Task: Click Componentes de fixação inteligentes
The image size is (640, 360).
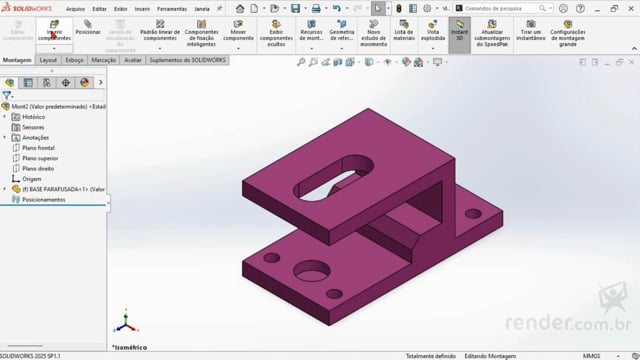Action: [x=201, y=33]
